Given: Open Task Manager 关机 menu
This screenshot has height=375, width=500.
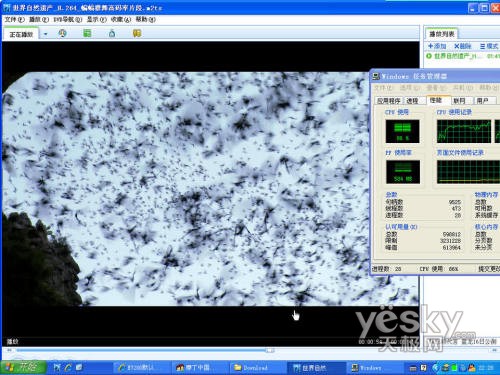Looking at the screenshot, I should (x=463, y=88).
